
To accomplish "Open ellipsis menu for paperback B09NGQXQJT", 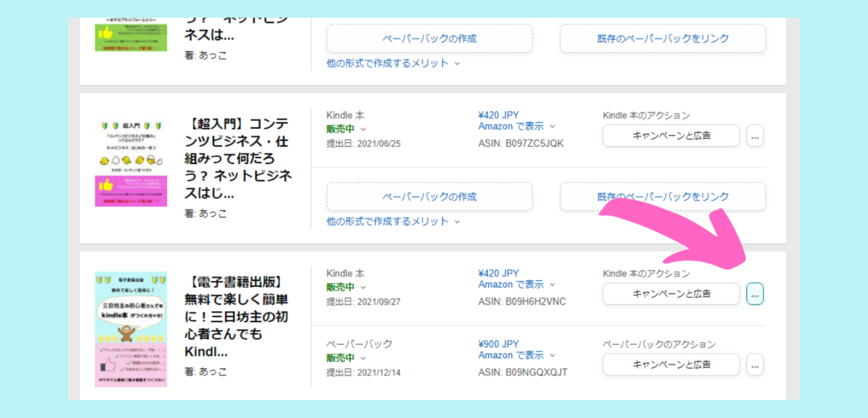I will tap(754, 364).
